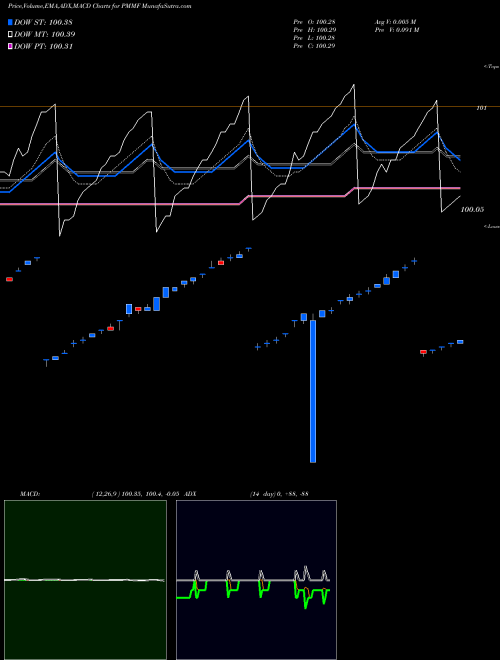Image resolution: width=500 pixels, height=660 pixels.
Task: Click the 101 price level label
Action: [481, 108]
